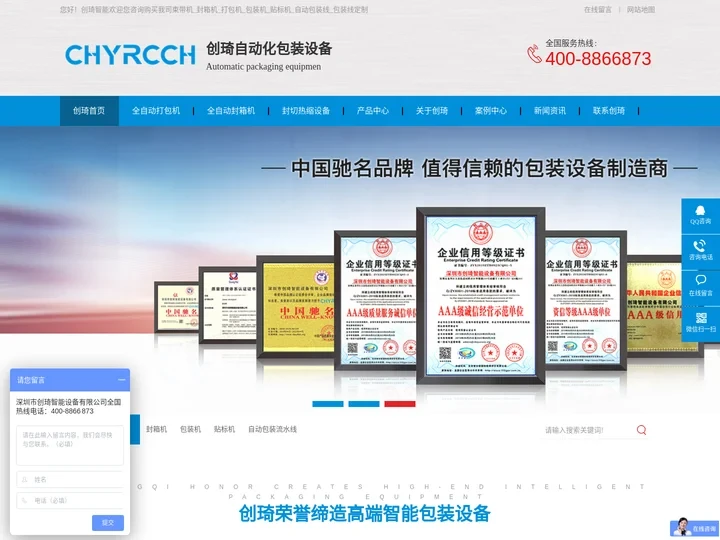This screenshot has width=720, height=540.
Task: Click the 创琦自动化包装设备 title text
Action: pos(269,48)
